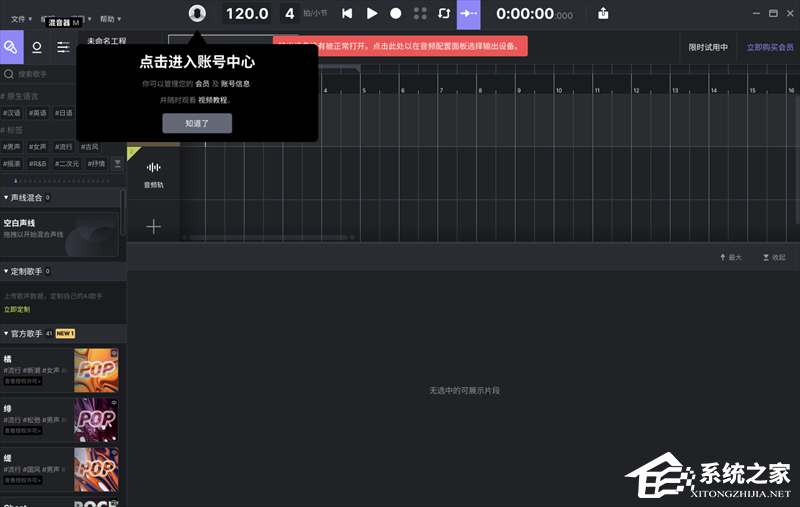Image resolution: width=800 pixels, height=507 pixels.
Task: Open the account center avatar icon
Action: click(x=198, y=13)
